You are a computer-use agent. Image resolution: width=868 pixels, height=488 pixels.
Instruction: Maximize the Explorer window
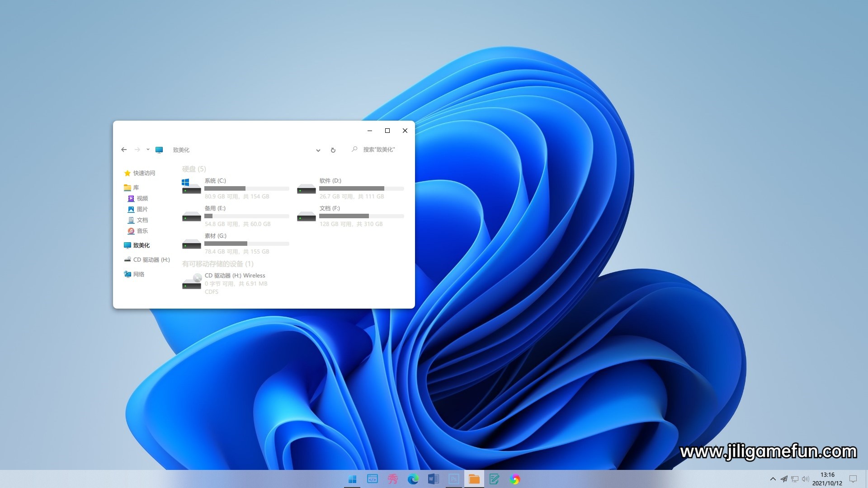click(387, 131)
